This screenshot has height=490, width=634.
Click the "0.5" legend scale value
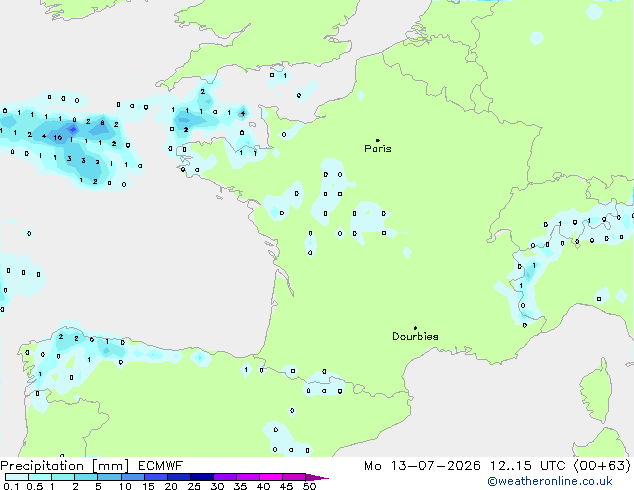click(x=35, y=486)
